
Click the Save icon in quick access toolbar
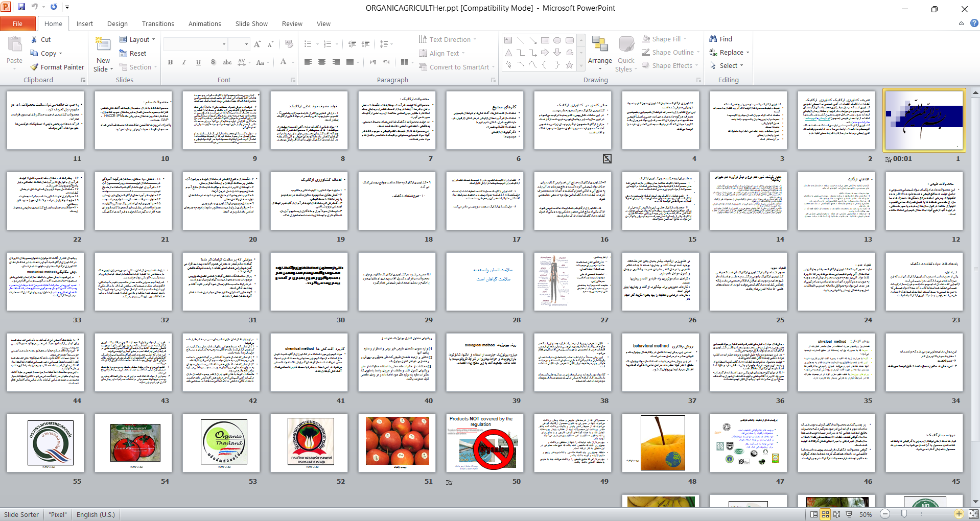[21, 7]
